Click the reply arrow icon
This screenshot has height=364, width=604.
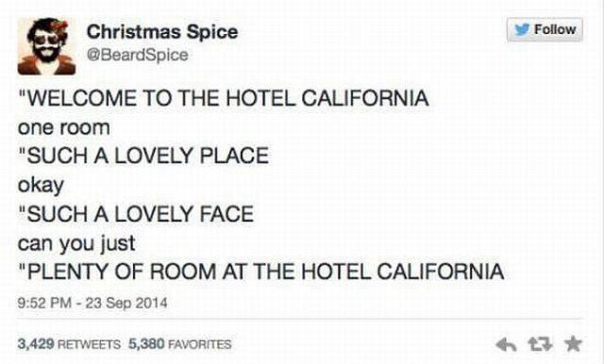[506, 344]
